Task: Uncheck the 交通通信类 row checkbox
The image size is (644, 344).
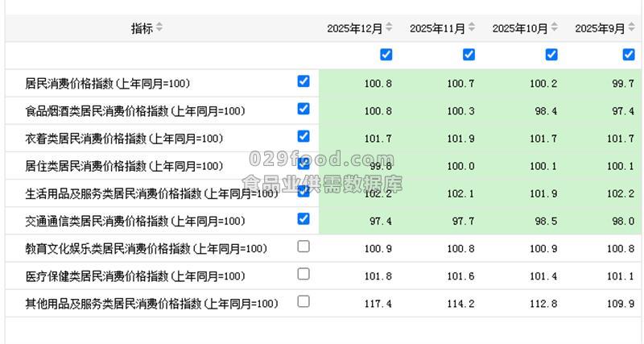Action: (303, 218)
